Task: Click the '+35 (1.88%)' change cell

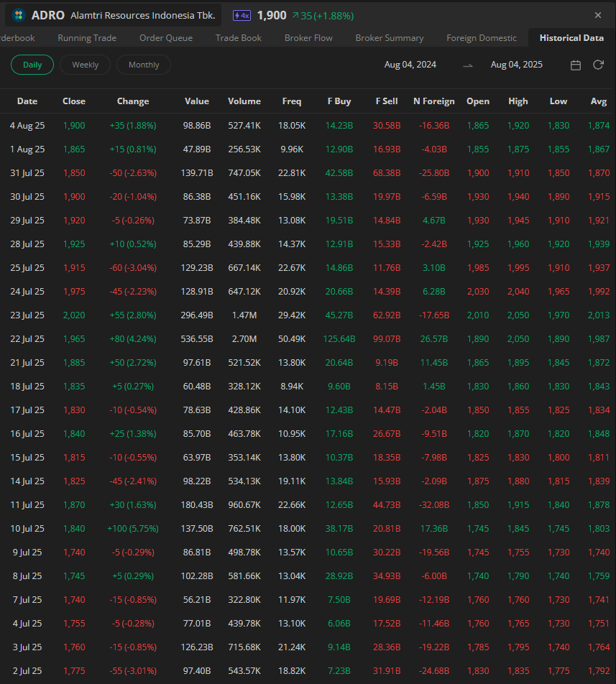Action: coord(133,126)
